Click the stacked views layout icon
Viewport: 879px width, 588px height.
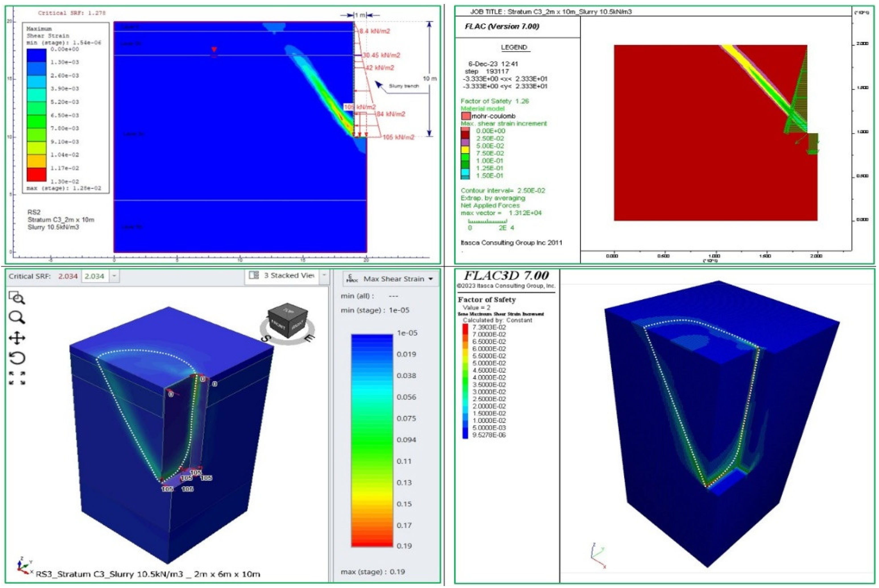254,275
